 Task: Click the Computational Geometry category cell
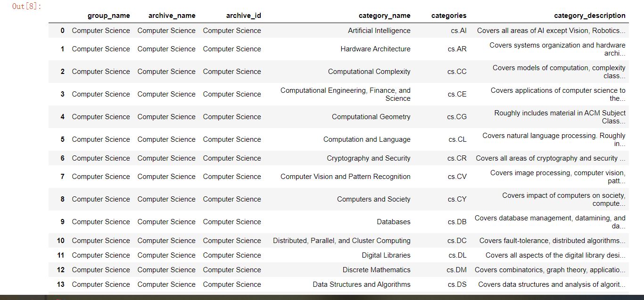(x=371, y=117)
